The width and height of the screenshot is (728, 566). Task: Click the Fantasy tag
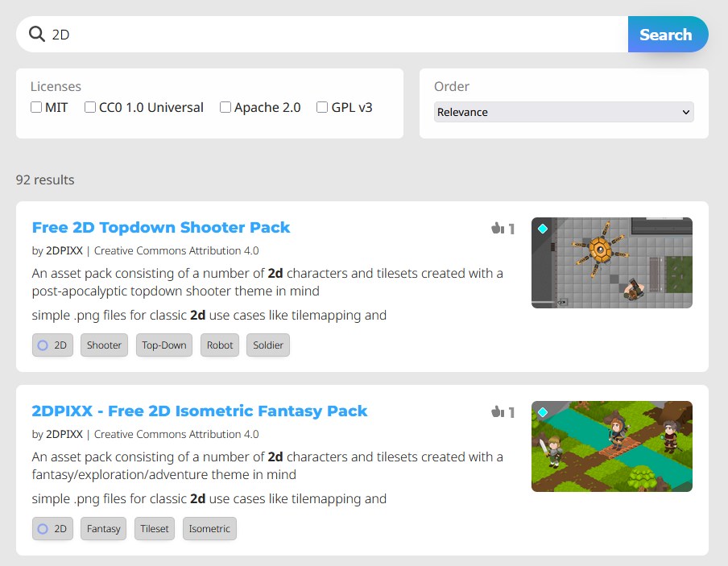coord(103,528)
